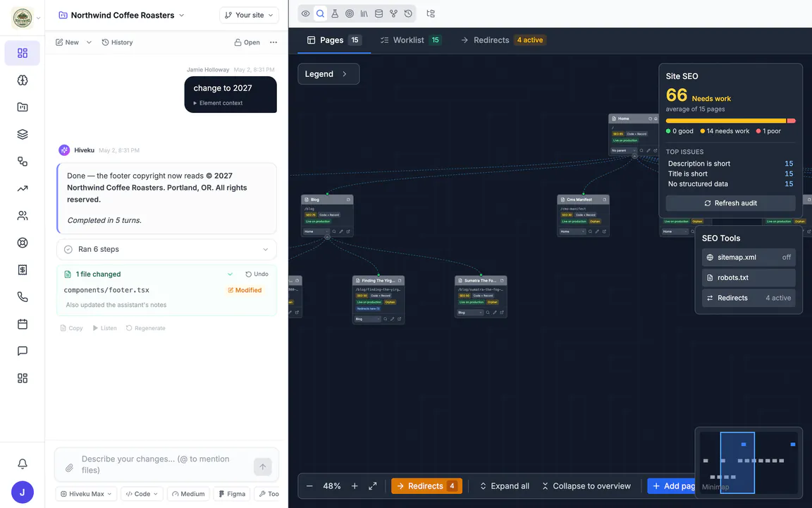Click Refresh audit button
Image resolution: width=812 pixels, height=508 pixels.
click(731, 203)
